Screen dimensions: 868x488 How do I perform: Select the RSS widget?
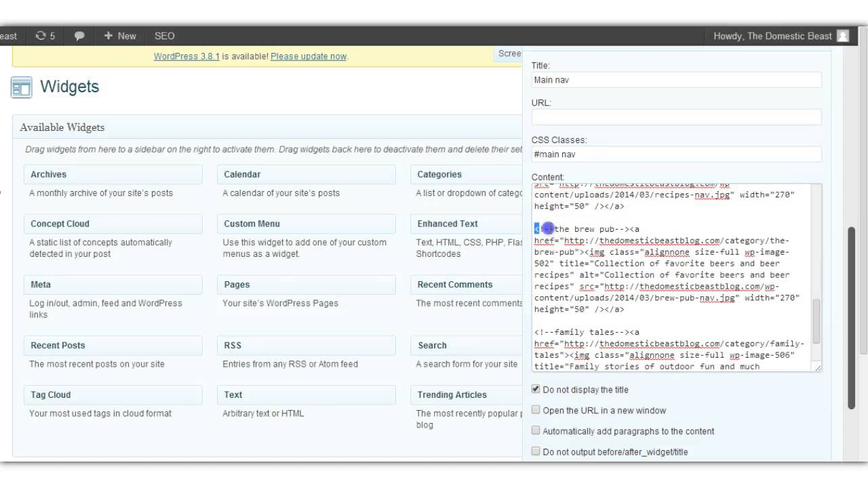307,346
